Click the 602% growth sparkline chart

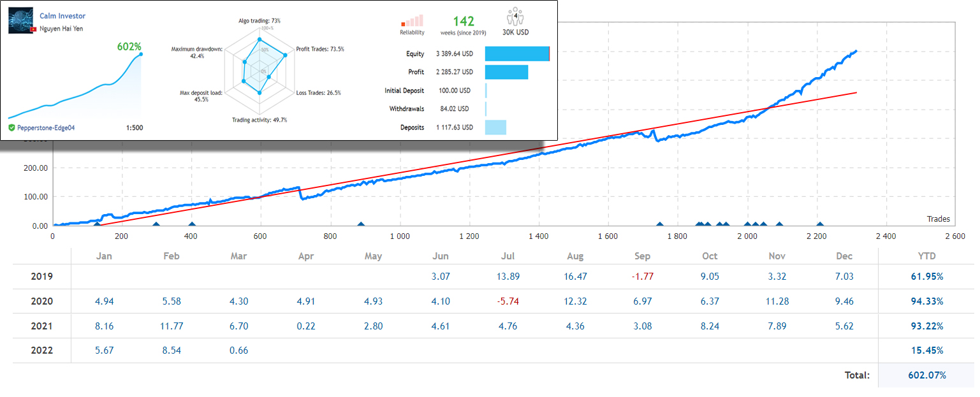[x=75, y=89]
